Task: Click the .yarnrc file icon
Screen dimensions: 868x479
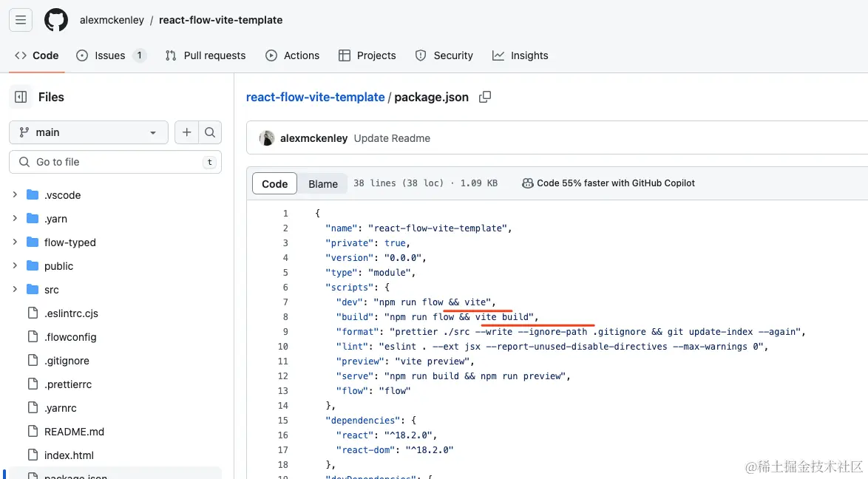Action: tap(33, 407)
